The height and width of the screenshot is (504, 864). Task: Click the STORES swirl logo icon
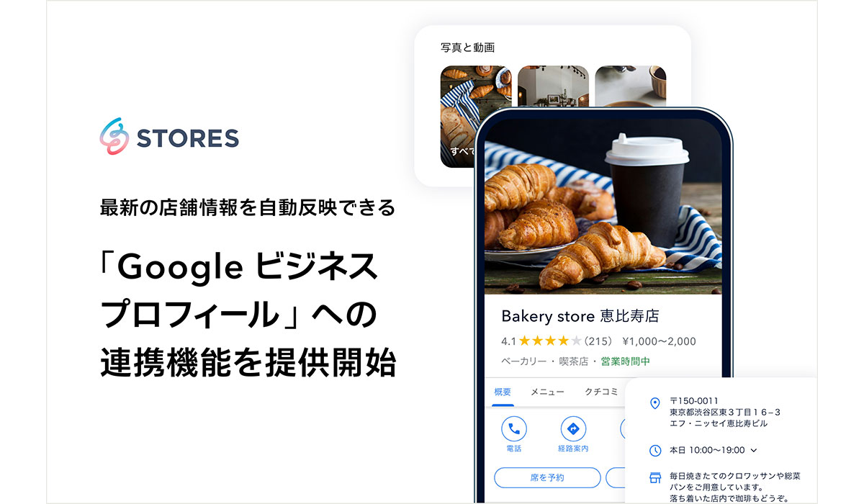114,136
